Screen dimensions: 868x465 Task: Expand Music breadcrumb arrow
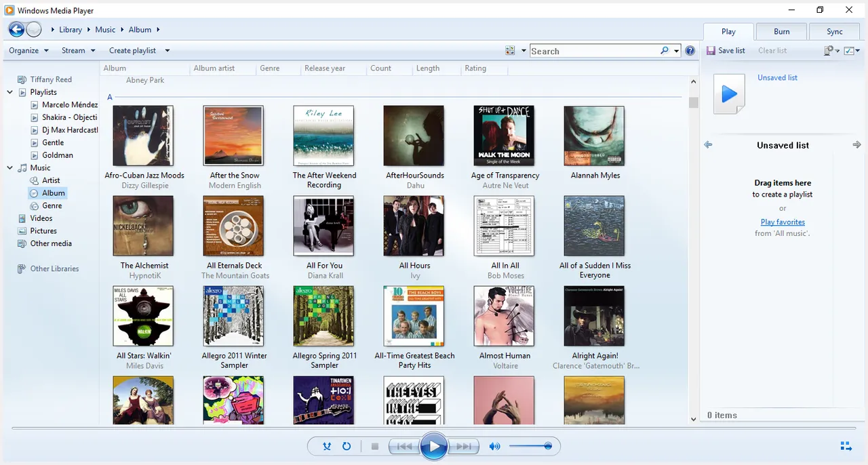tap(123, 30)
